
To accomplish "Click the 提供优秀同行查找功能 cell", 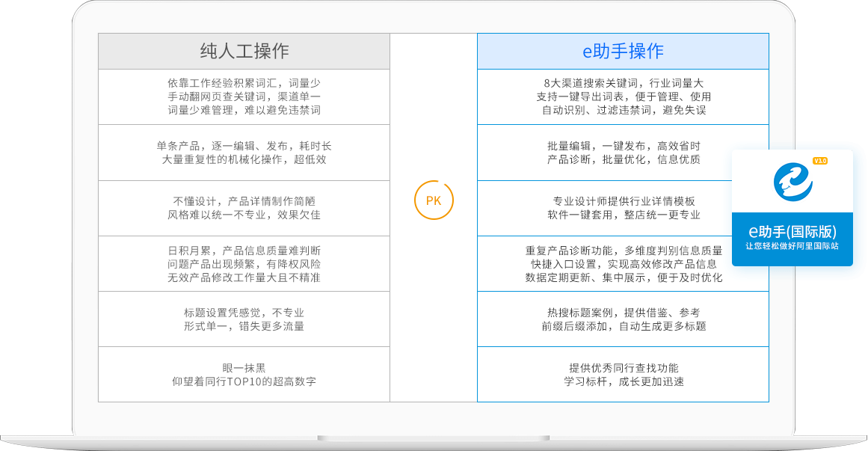I will pos(623,375).
